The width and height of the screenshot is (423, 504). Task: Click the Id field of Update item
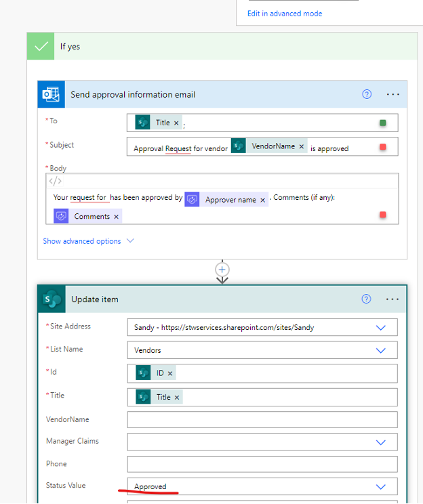262,373
